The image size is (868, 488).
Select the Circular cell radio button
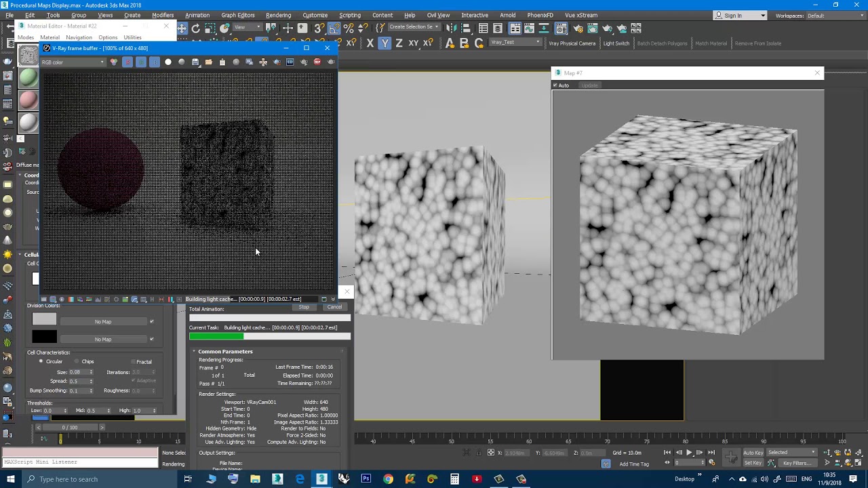tap(41, 361)
